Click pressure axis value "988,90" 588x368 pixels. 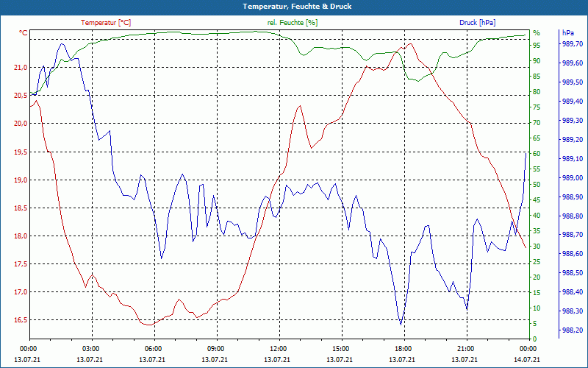(573, 197)
